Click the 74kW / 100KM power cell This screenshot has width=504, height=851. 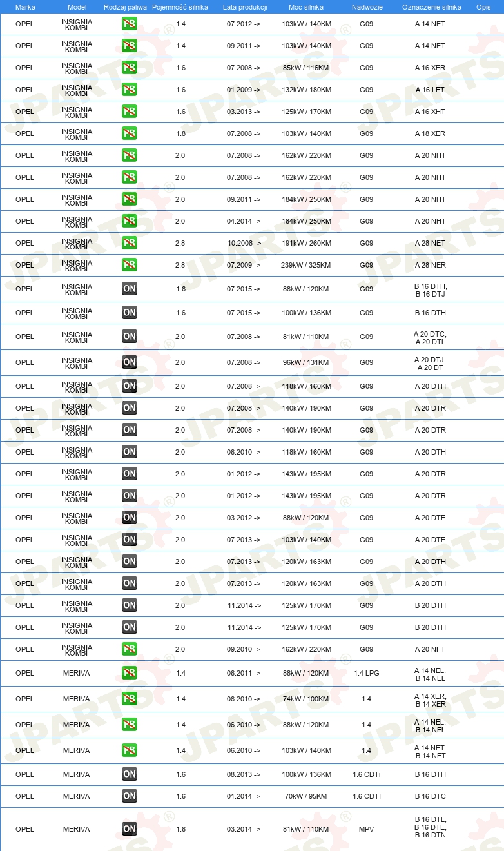306,699
